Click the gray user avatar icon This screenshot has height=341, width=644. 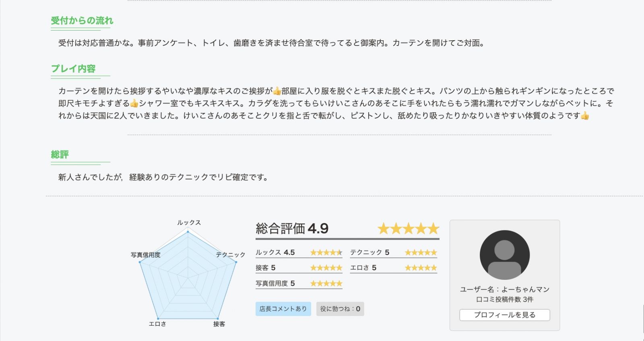[504, 255]
